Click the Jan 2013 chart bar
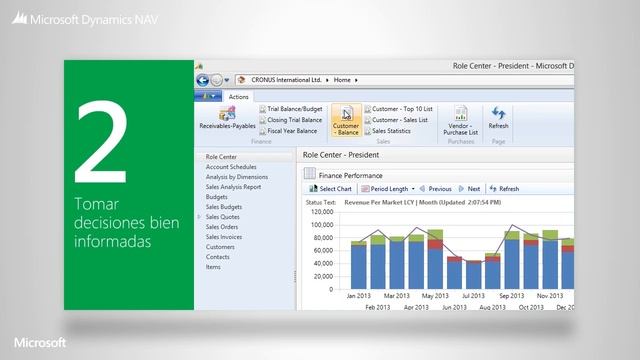 click(359, 265)
